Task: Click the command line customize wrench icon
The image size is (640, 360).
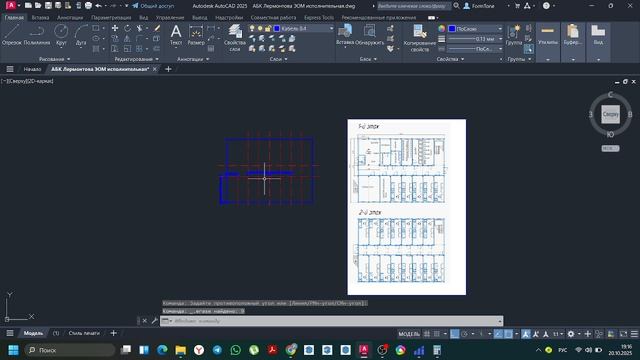Action: pos(154,321)
